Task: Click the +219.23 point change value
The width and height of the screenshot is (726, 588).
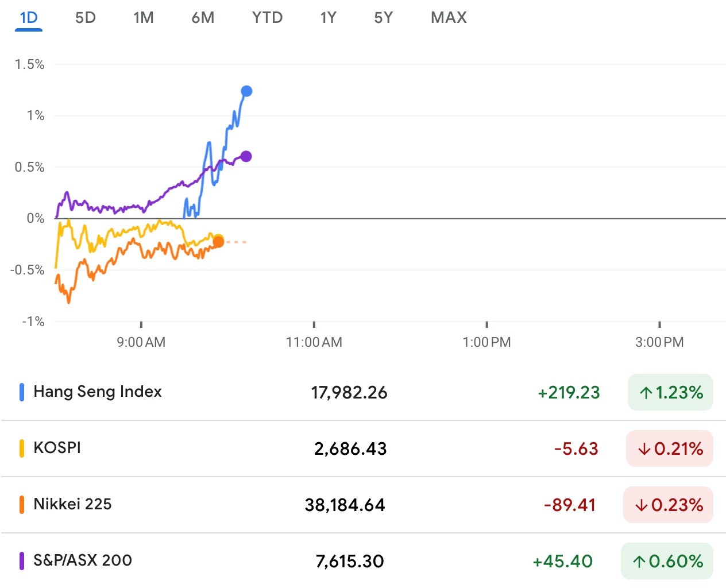Action: tap(569, 393)
